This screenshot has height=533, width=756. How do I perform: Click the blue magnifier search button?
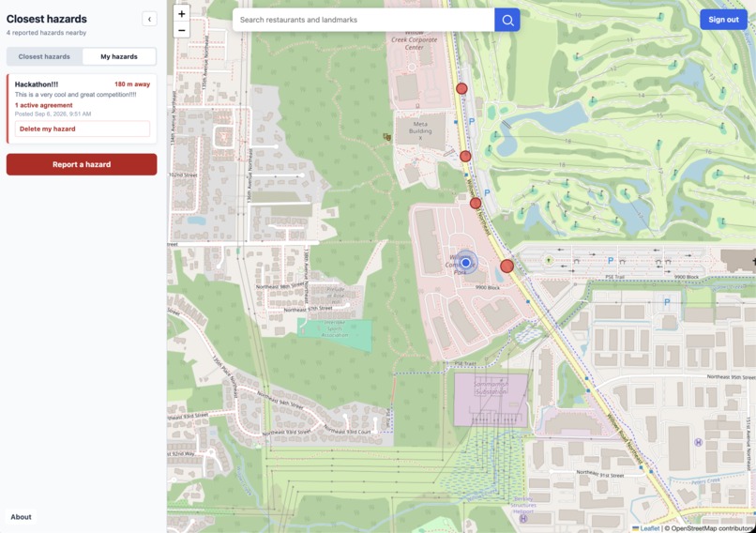(x=507, y=20)
